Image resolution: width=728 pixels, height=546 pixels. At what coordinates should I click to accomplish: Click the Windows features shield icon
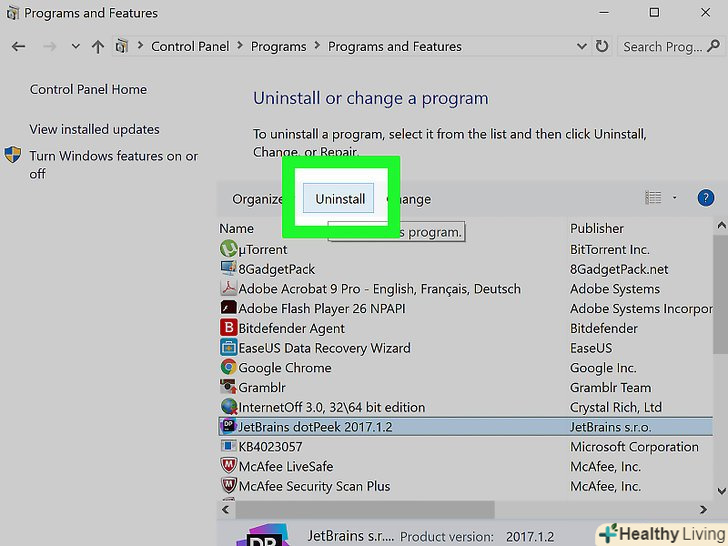click(x=13, y=155)
